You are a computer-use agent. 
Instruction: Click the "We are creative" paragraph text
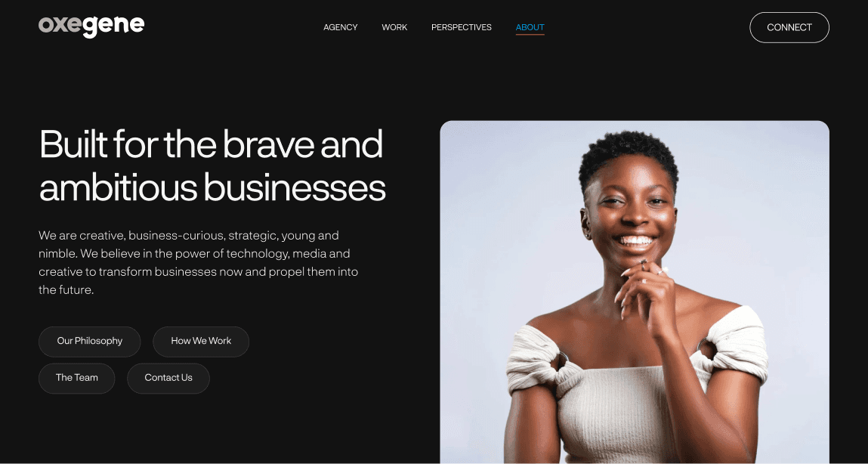198,263
